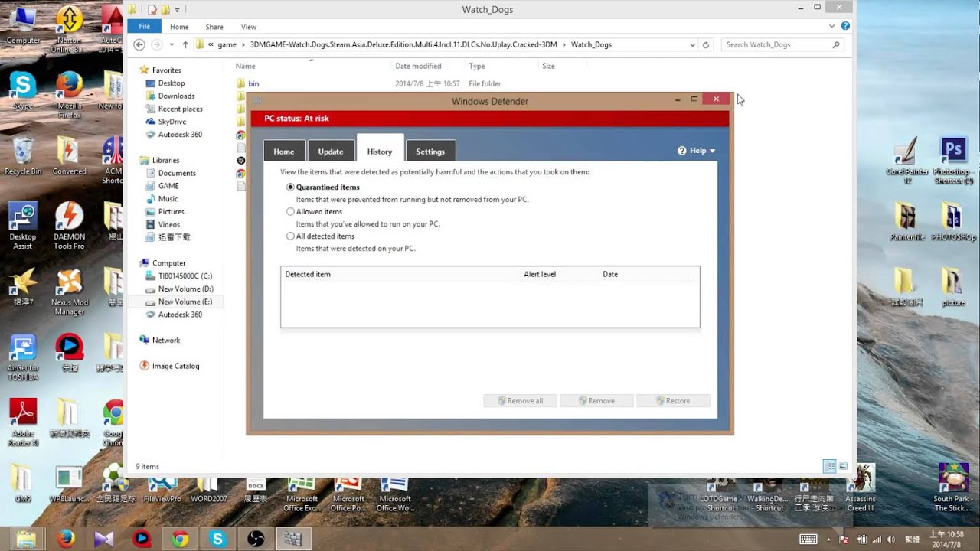Open Corel Painter 12 desktop icon

[907, 161]
